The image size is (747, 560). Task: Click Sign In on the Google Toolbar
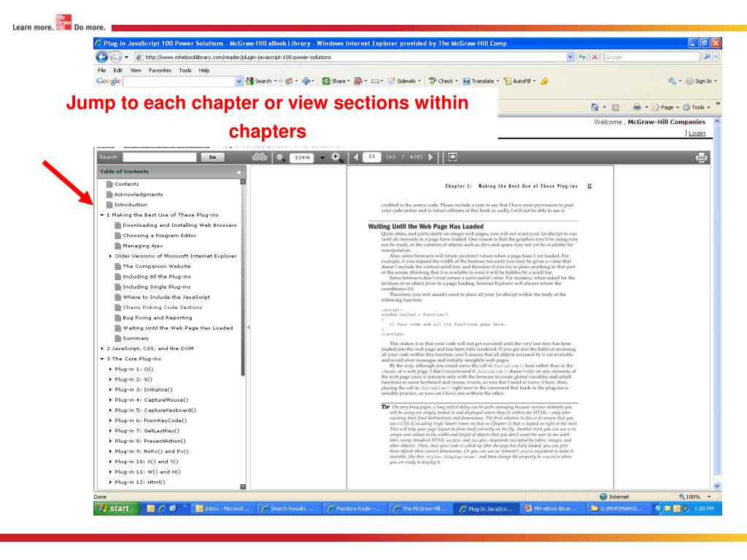[700, 82]
